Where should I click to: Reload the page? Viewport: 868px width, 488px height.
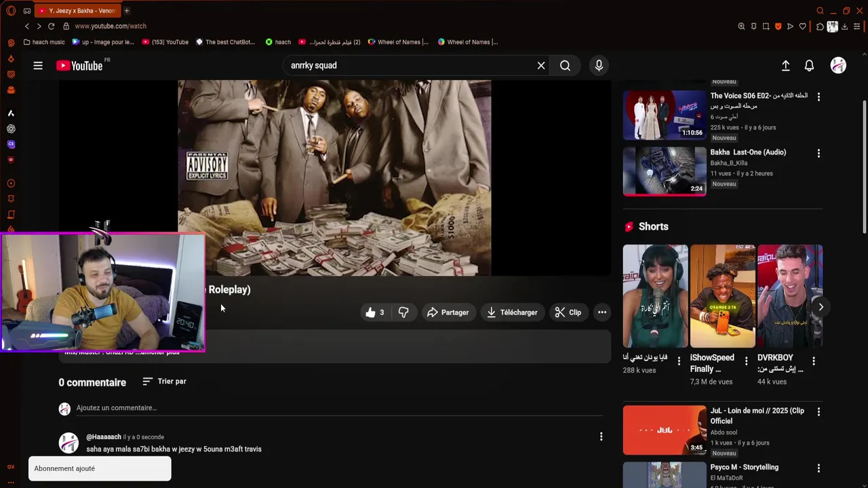point(51,26)
